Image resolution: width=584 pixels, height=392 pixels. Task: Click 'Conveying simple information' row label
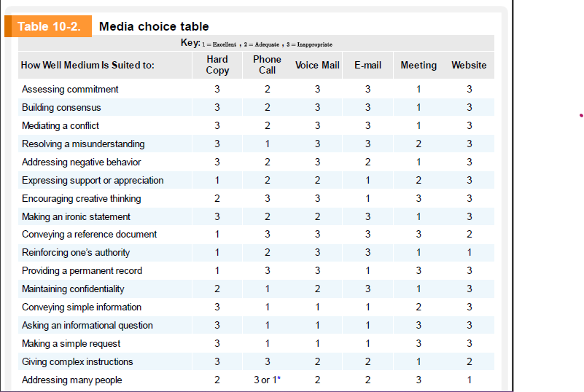82,307
